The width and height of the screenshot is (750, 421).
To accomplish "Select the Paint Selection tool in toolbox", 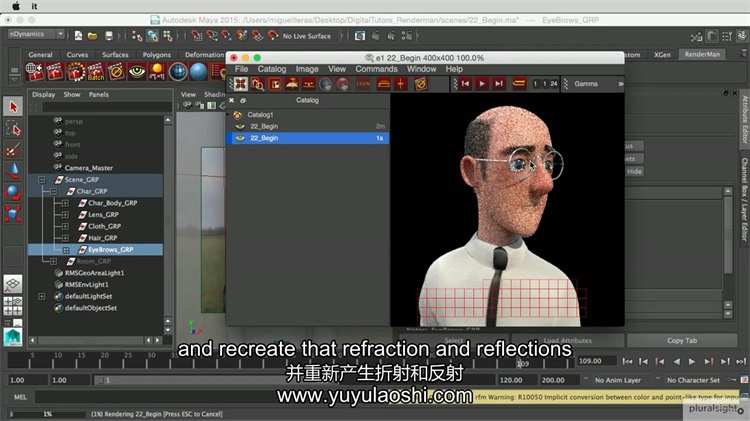I will (x=13, y=150).
